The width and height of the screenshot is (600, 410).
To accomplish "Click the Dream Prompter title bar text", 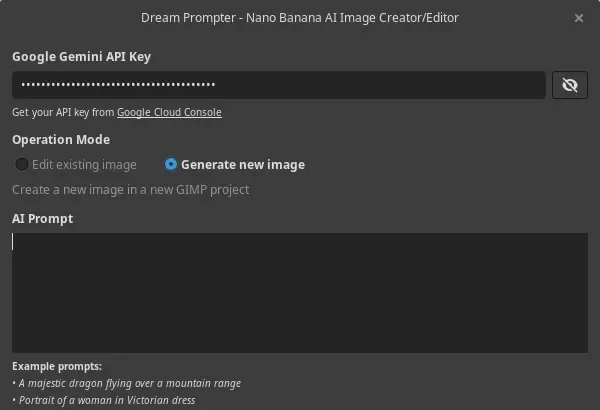I will pos(300,18).
